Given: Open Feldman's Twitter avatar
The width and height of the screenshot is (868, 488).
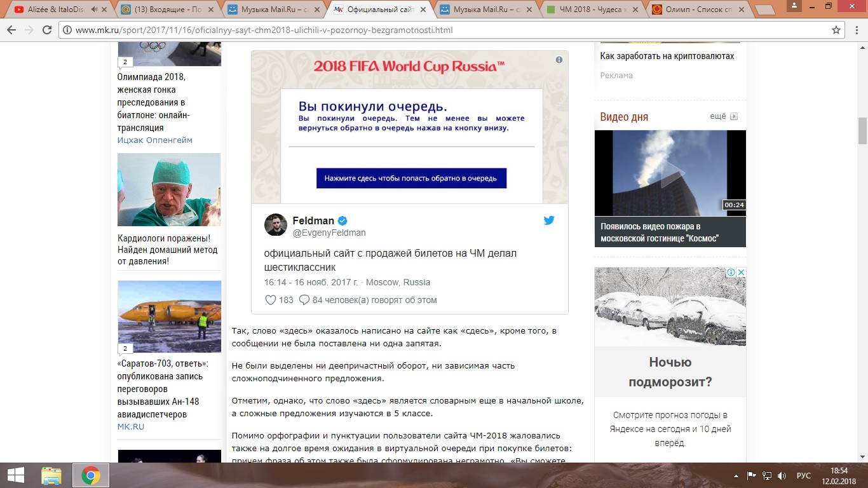Looking at the screenshot, I should [x=276, y=225].
